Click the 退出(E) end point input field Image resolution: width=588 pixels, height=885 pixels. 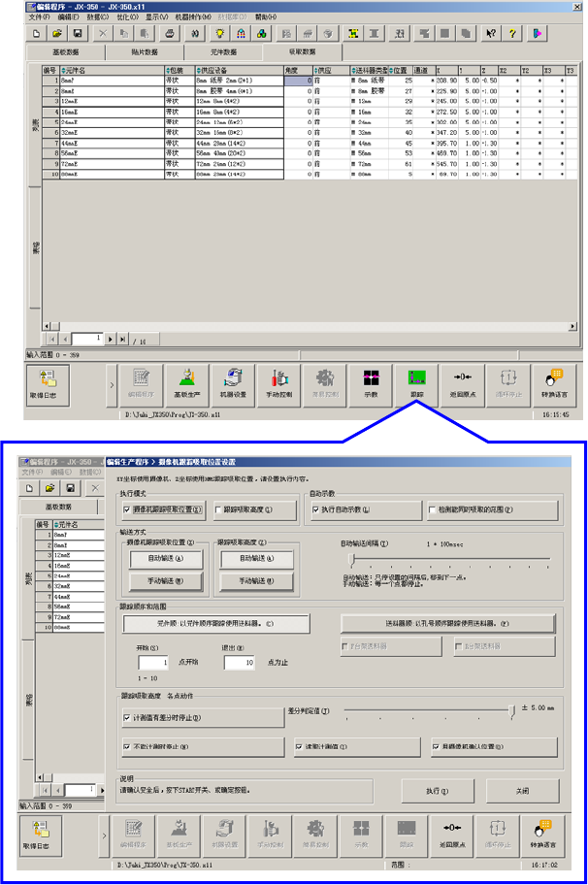pos(240,663)
